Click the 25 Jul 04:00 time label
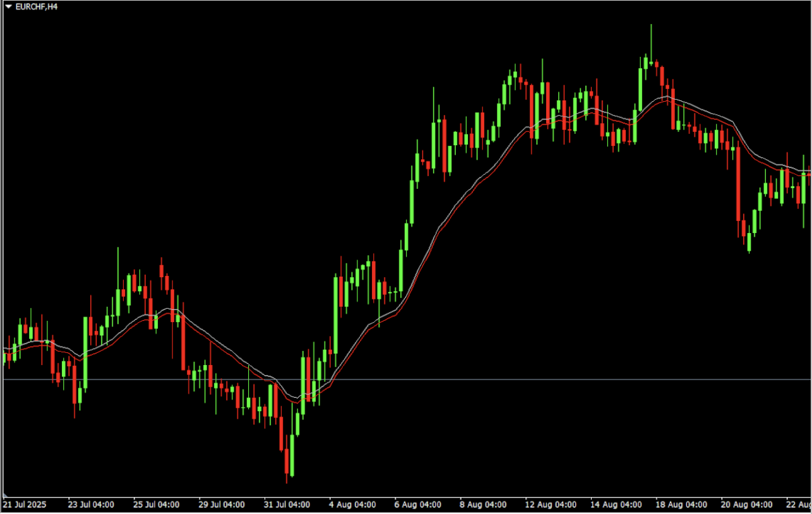 coord(156,505)
